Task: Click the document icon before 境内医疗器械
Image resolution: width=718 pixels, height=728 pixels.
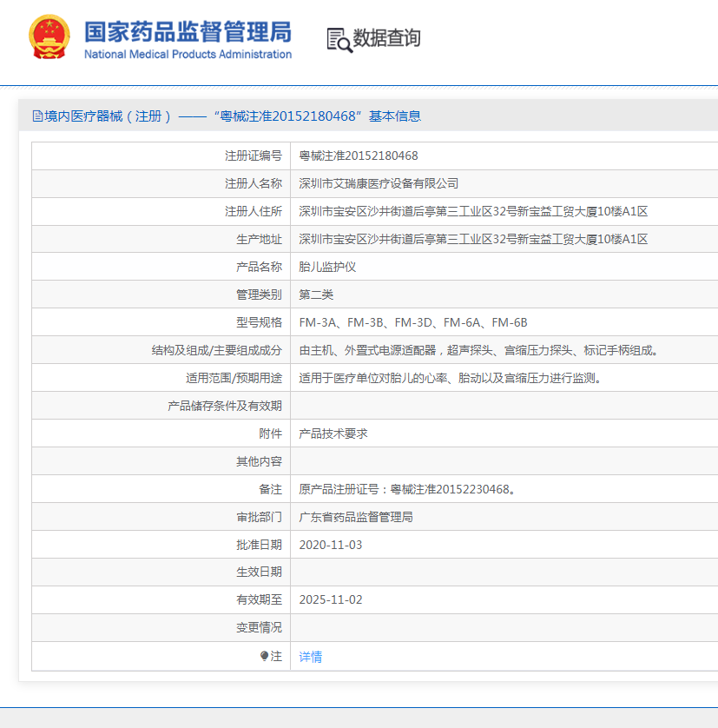Action: pyautogui.click(x=37, y=116)
